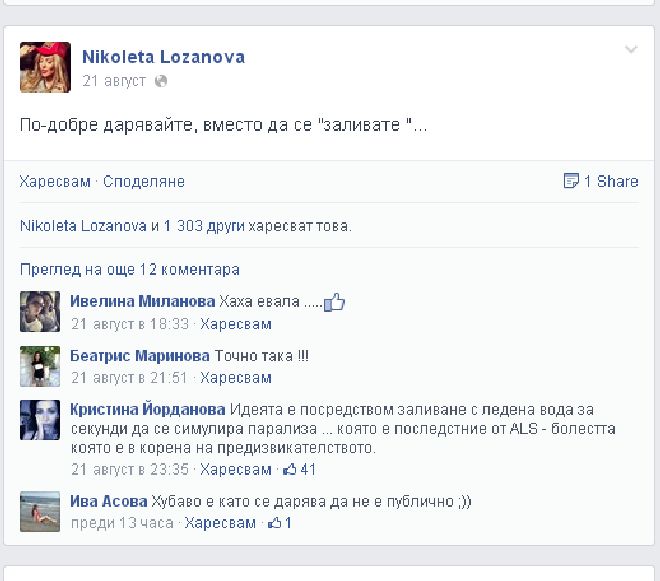
Task: Like Кристина Йорданова's comment with Харесвам
Action: click(x=236, y=469)
